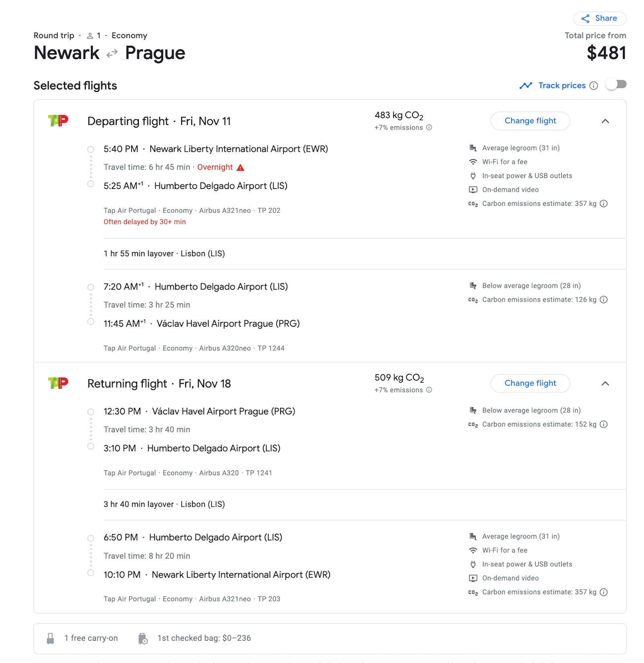Collapse the returning flight details

pyautogui.click(x=605, y=383)
